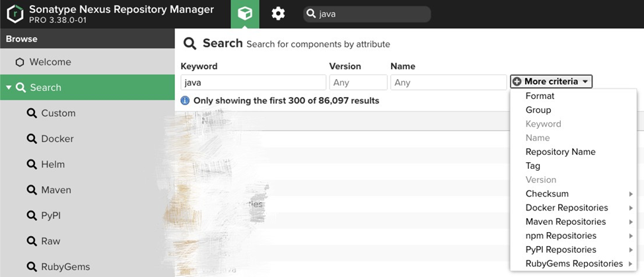Click the Maven search magnifier icon
Screen dimensions: 644x277
tap(32, 190)
